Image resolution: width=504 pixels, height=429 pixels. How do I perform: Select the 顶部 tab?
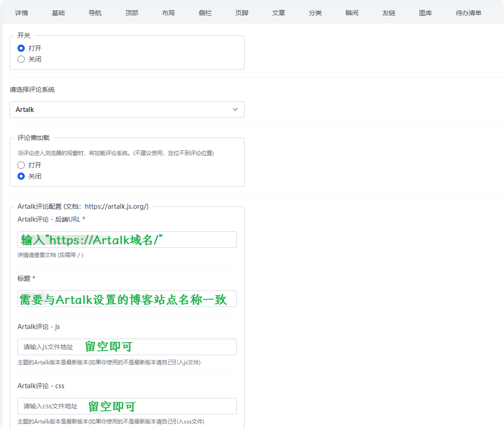132,13
